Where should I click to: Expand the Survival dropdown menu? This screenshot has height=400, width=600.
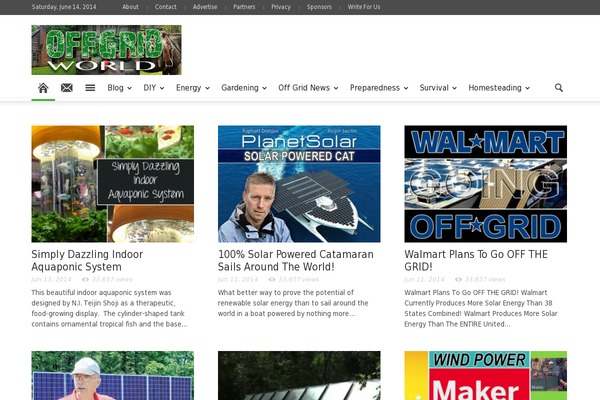[438, 88]
